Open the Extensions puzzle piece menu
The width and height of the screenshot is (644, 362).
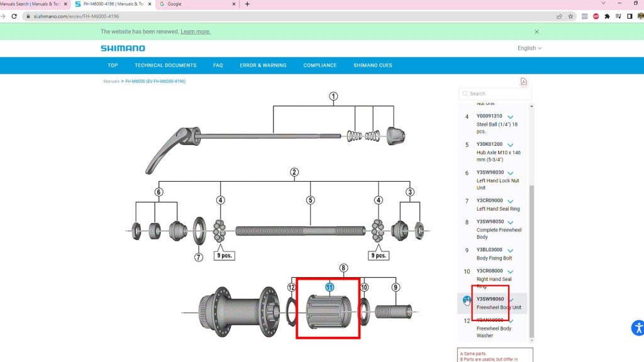point(607,16)
